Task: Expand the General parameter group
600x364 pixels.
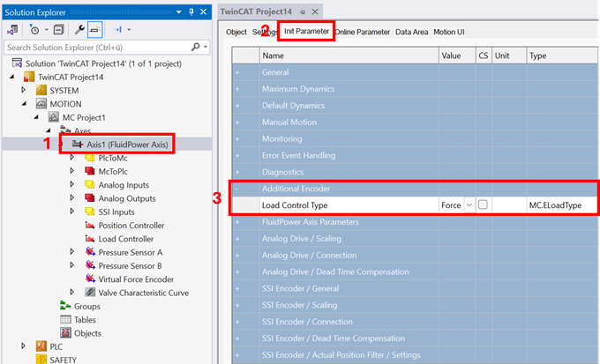Action: point(237,72)
